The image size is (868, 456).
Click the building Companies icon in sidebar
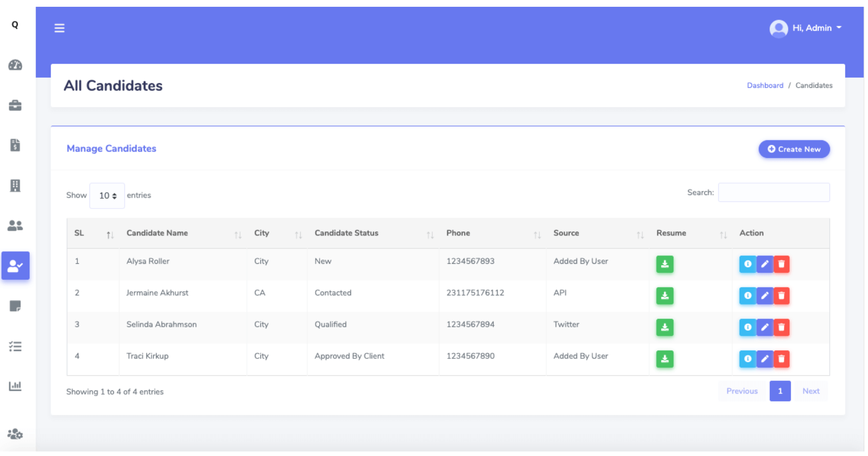coord(15,185)
